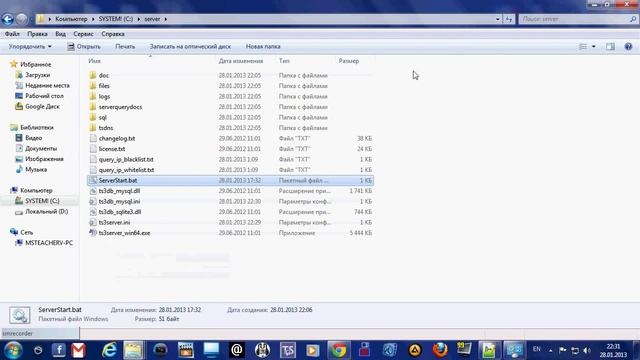Image resolution: width=640 pixels, height=360 pixels.
Task: Open the address bar history dropdown
Action: [498, 19]
